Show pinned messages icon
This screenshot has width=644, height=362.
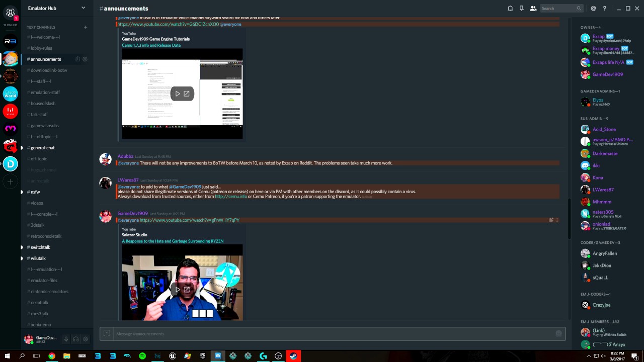[x=522, y=8]
